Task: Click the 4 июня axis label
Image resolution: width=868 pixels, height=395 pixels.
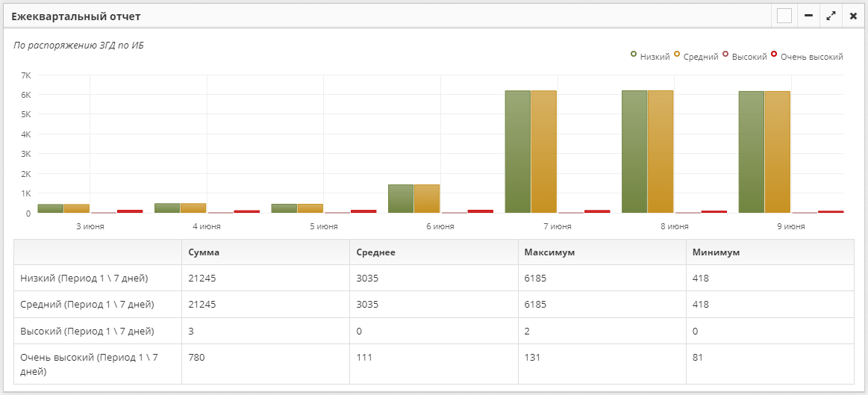Action: click(207, 226)
